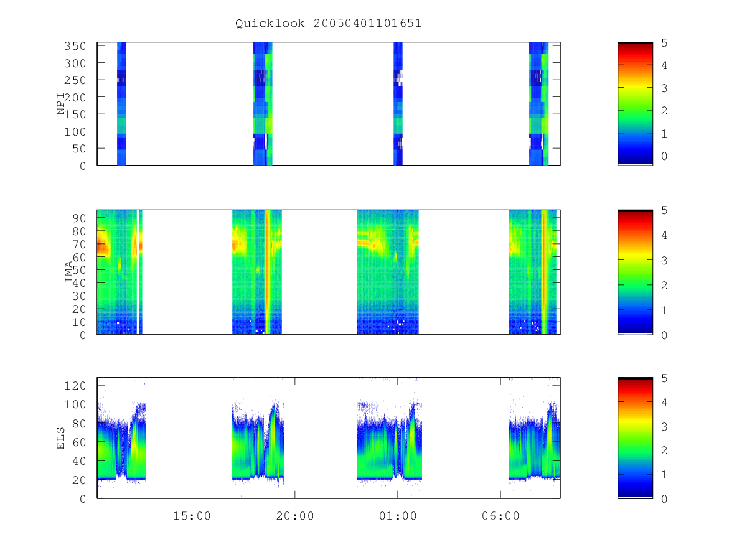747x560 pixels.
Task: Click the 80 tick on IMA axis
Action: pos(80,231)
